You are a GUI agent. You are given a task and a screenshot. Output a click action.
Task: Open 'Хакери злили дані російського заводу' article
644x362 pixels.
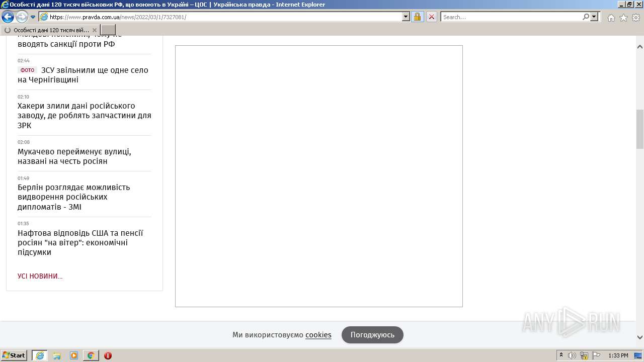[x=85, y=116]
